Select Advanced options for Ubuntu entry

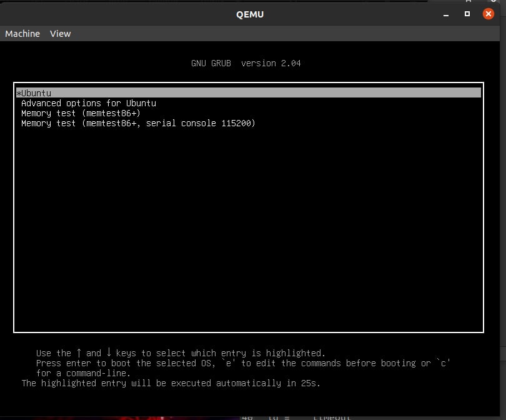[89, 103]
